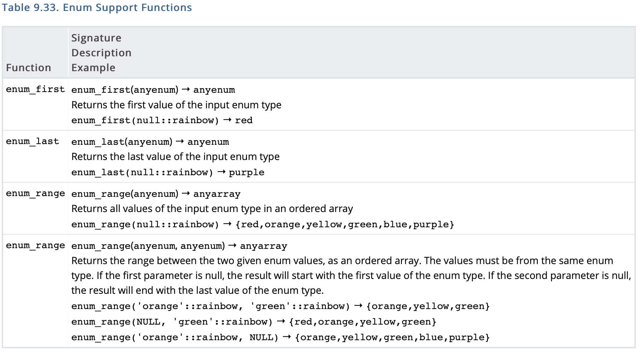Click the enum_last(null::rainbow) → purple example
644x354 pixels.
(168, 172)
